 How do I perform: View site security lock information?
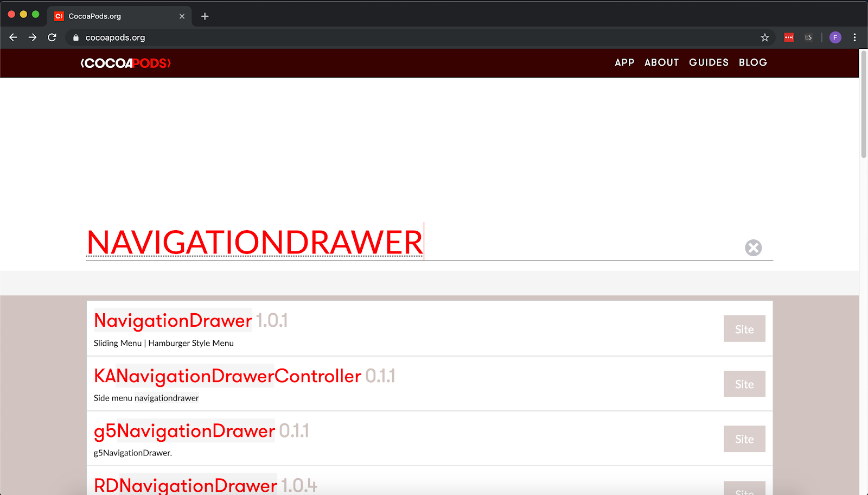(76, 37)
